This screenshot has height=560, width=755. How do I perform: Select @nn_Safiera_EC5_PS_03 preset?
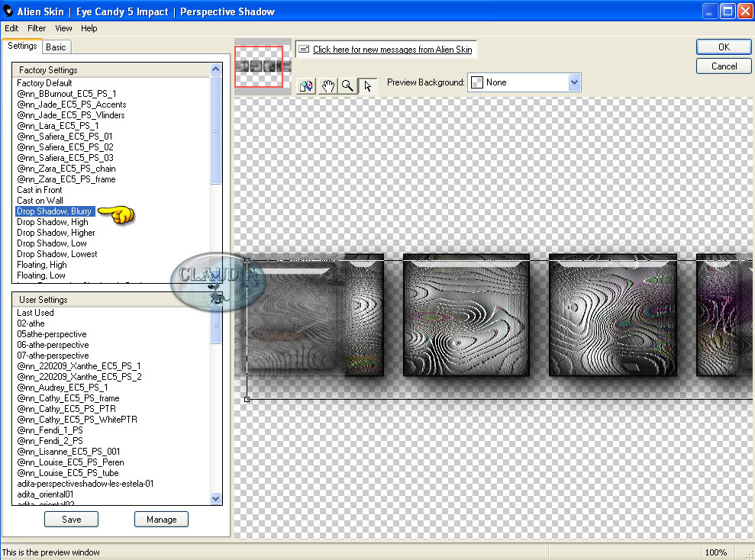pos(65,158)
